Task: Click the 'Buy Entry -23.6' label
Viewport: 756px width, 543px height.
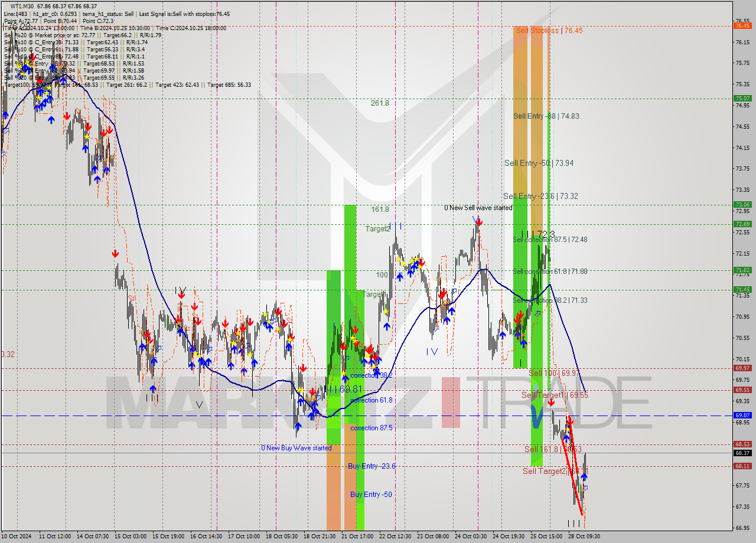Action: 372,466
